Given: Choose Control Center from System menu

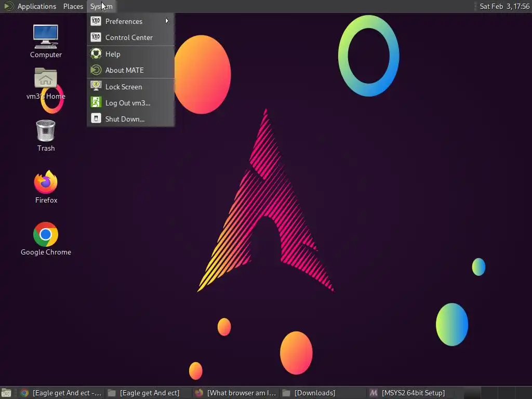Looking at the screenshot, I should click(130, 37).
